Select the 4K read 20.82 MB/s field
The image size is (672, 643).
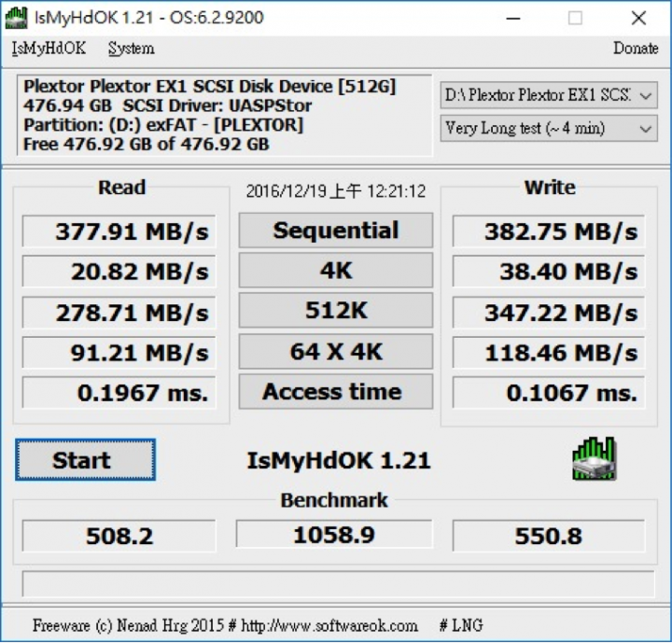119,272
